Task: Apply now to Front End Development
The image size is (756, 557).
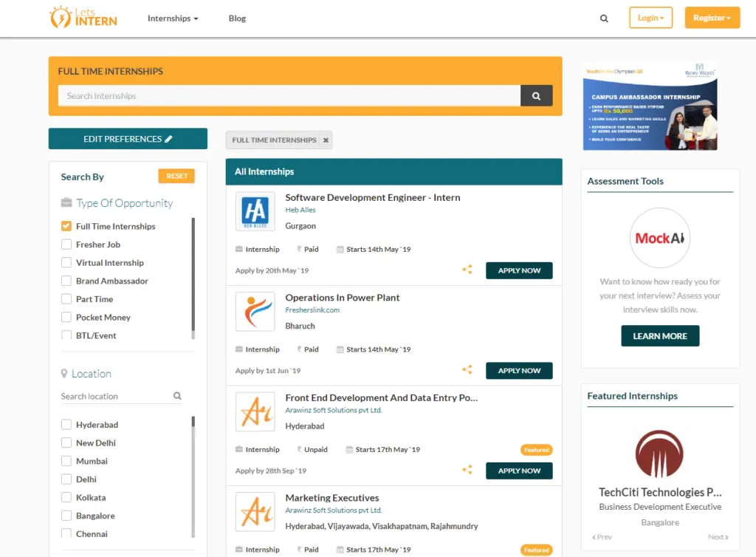Action: coord(519,471)
